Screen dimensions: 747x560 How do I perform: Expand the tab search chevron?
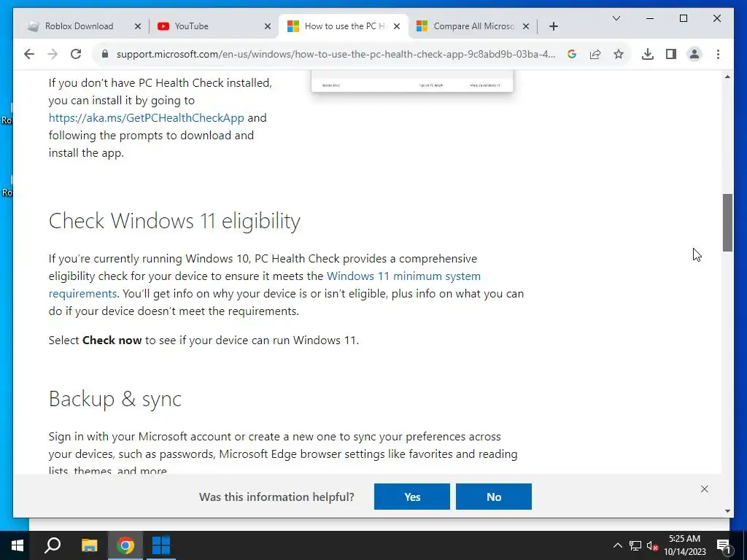(616, 18)
